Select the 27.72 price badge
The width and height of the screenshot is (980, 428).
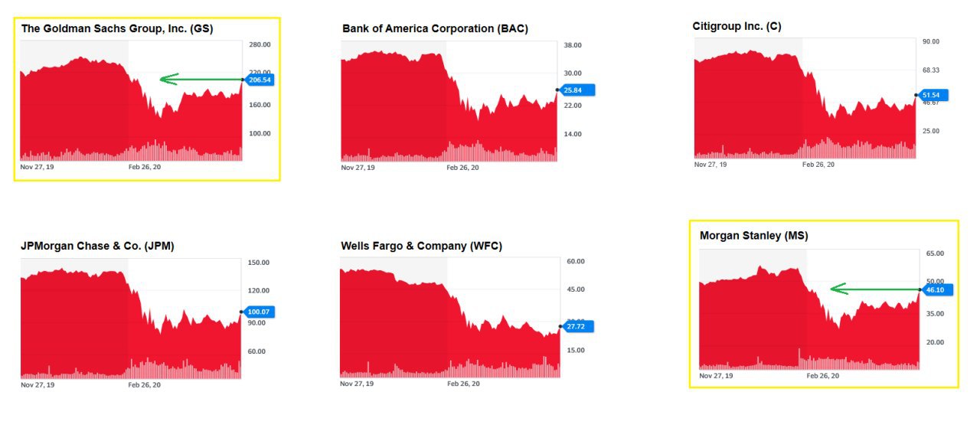point(577,327)
